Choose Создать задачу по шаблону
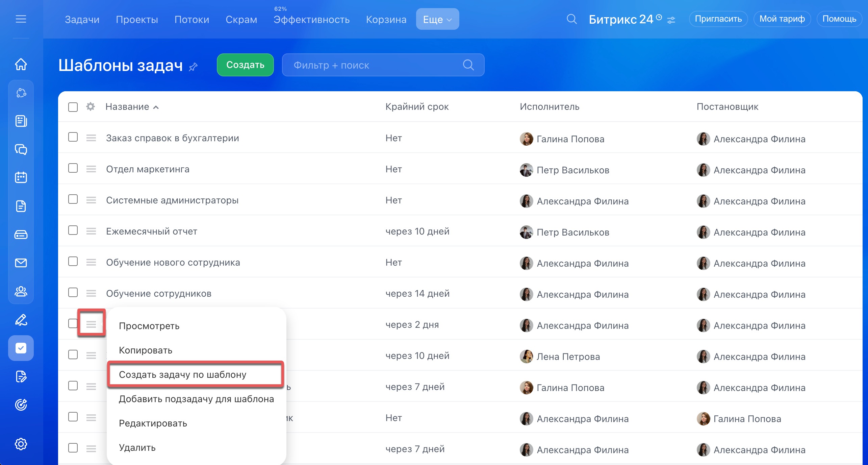 click(x=196, y=374)
